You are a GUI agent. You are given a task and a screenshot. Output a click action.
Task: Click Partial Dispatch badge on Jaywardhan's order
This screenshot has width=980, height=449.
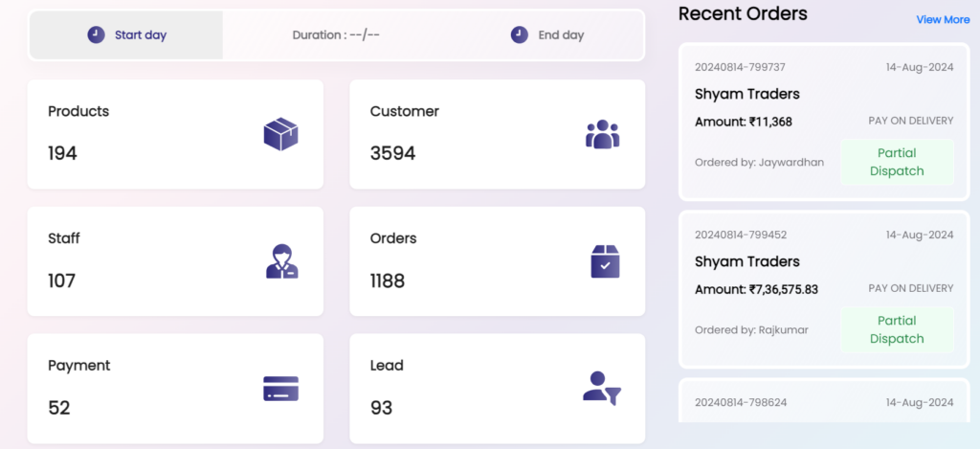coord(897,162)
